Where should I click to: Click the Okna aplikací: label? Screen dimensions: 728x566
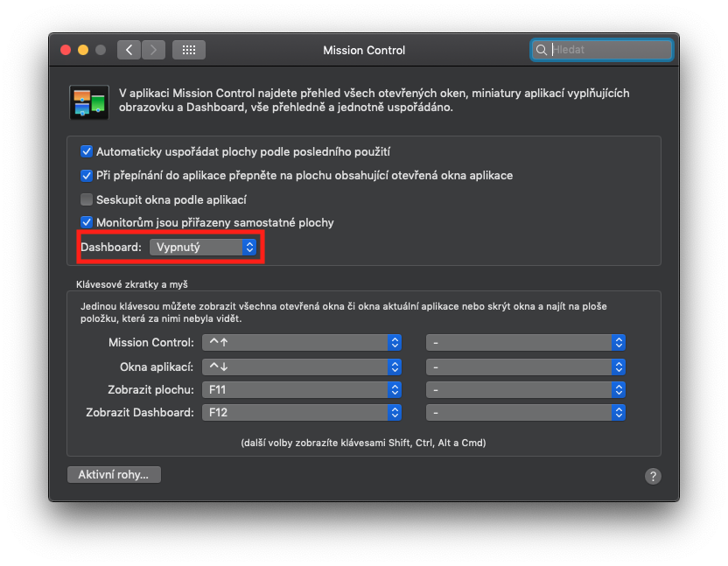coord(157,367)
